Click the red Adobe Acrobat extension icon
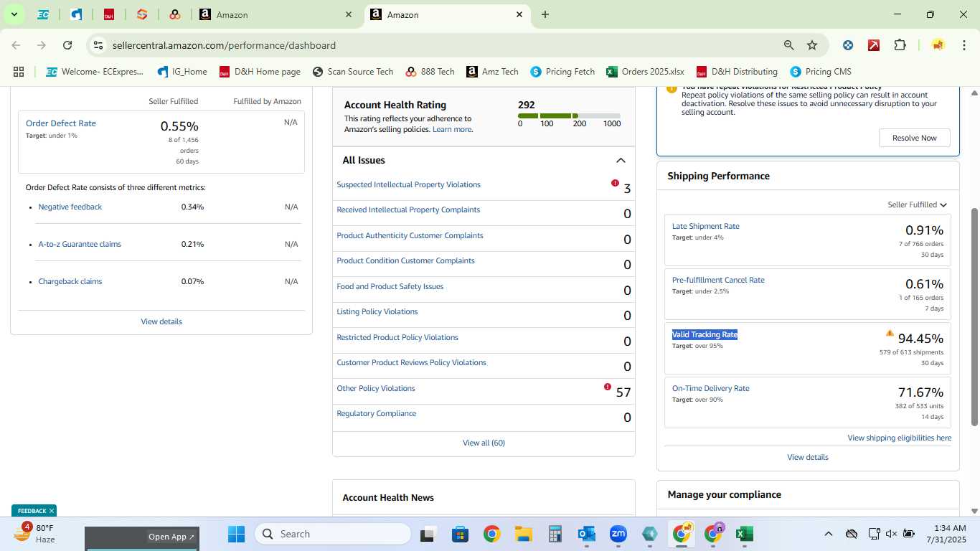This screenshot has height=551, width=980. [874, 45]
